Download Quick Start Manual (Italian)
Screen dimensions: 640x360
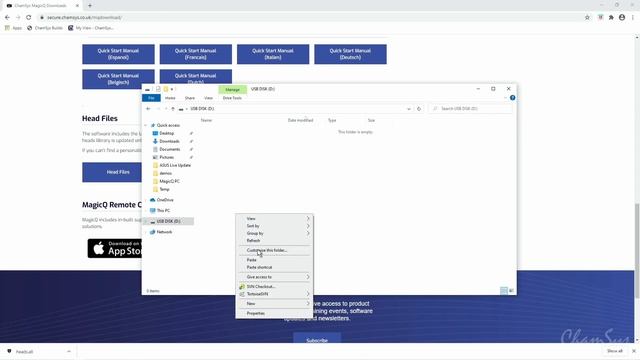pyautogui.click(x=273, y=54)
